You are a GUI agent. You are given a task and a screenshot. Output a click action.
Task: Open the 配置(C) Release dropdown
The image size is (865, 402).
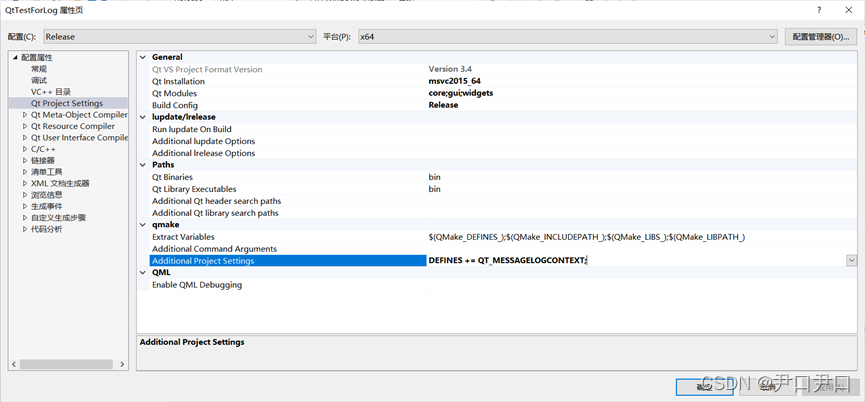[x=180, y=37]
